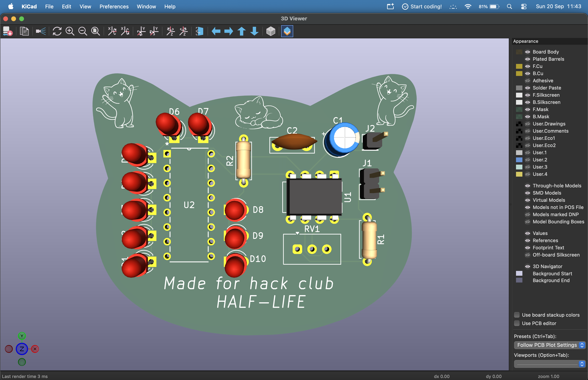Pan board right arrow icon

pyautogui.click(x=229, y=31)
